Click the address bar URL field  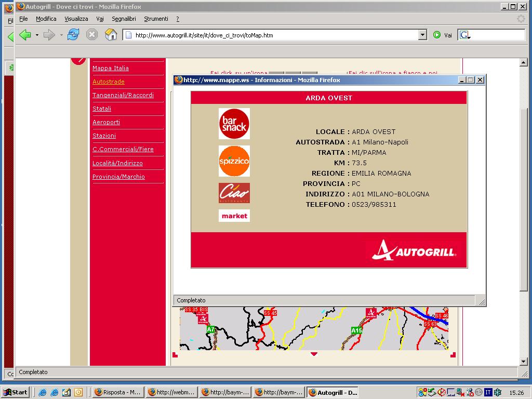(271, 35)
